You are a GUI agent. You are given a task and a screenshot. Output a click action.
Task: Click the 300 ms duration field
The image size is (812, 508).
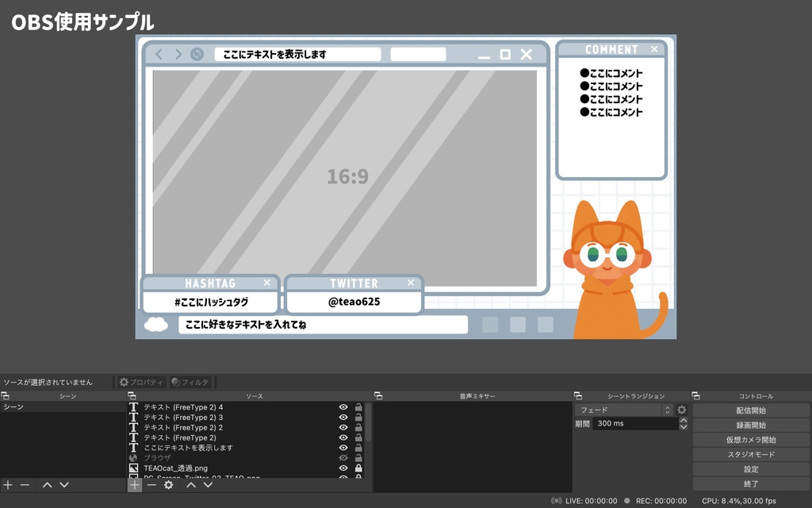click(635, 424)
